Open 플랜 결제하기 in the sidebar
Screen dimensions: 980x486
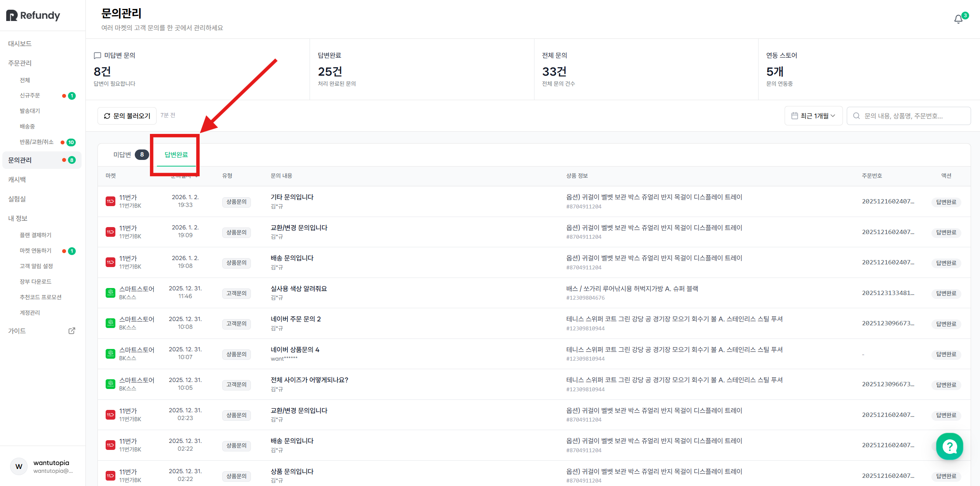pyautogui.click(x=35, y=235)
